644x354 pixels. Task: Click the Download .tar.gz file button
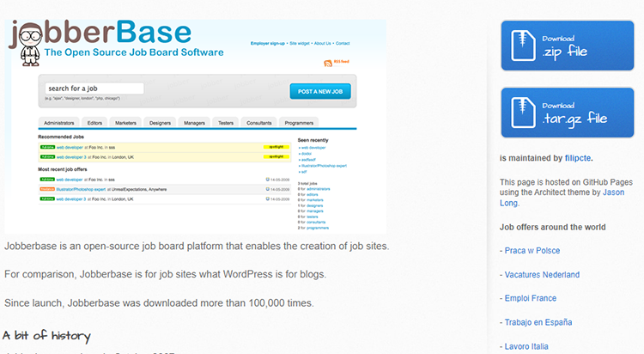568,113
